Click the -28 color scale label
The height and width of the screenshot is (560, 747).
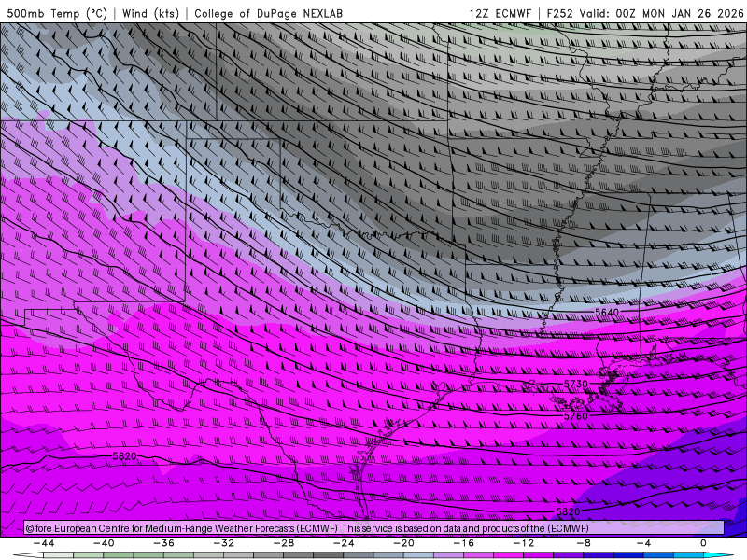[284, 543]
